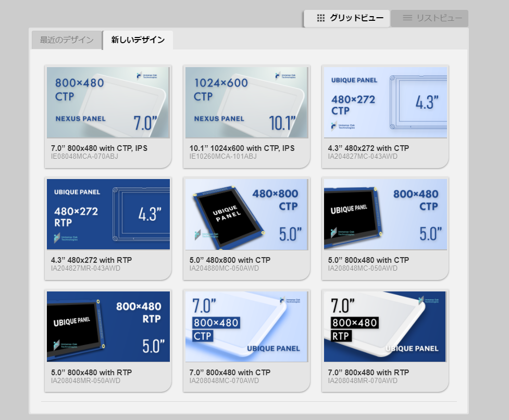
Task: Click part number IA204827MC-043AWD
Action: [x=363, y=156]
